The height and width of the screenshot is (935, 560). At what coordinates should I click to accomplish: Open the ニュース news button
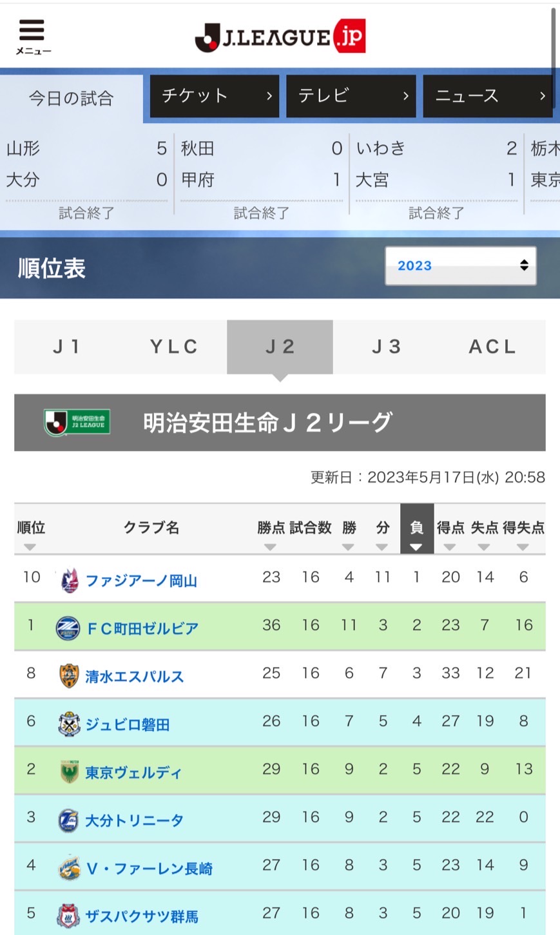click(487, 96)
